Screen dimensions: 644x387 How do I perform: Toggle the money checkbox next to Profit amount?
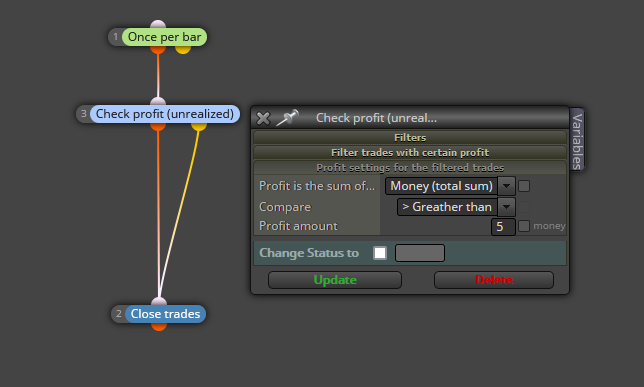coord(524,226)
